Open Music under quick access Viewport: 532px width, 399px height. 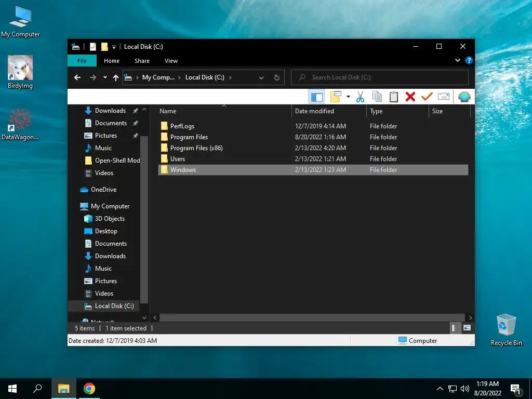click(103, 148)
